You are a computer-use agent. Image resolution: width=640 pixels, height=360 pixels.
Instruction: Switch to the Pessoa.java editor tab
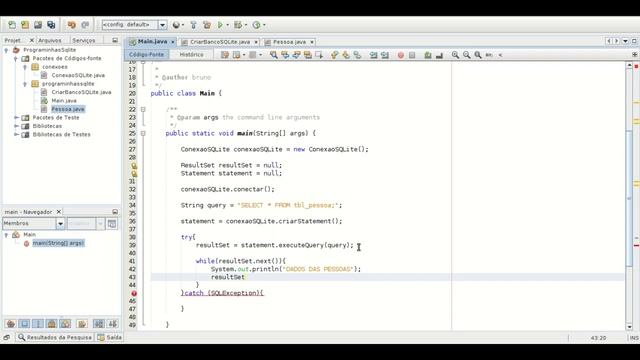[x=289, y=42]
